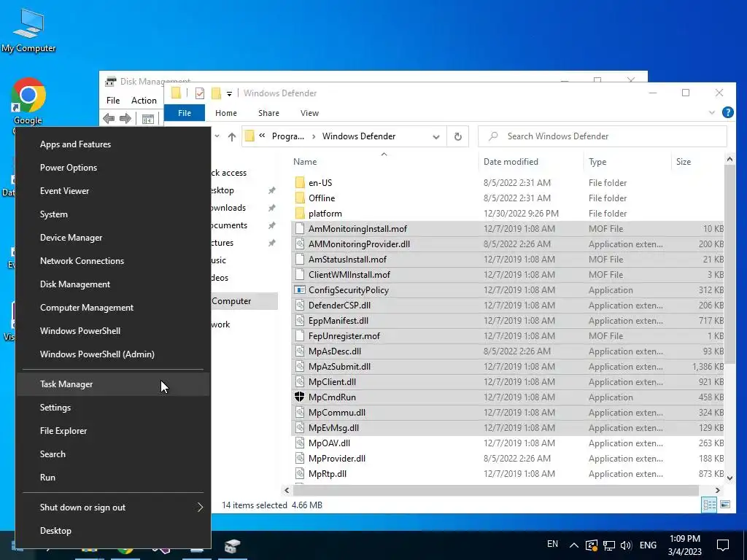Open My Computer desktop icon
Viewport: 747px width, 560px height.
tap(28, 31)
